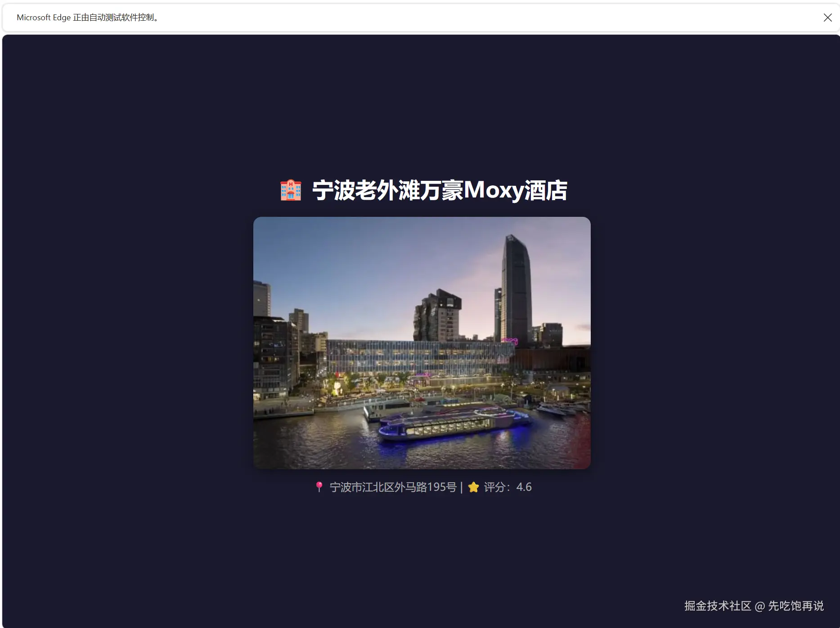This screenshot has height=628, width=840.
Task: Select the address 宁波市江北区外马路195号
Action: [393, 487]
